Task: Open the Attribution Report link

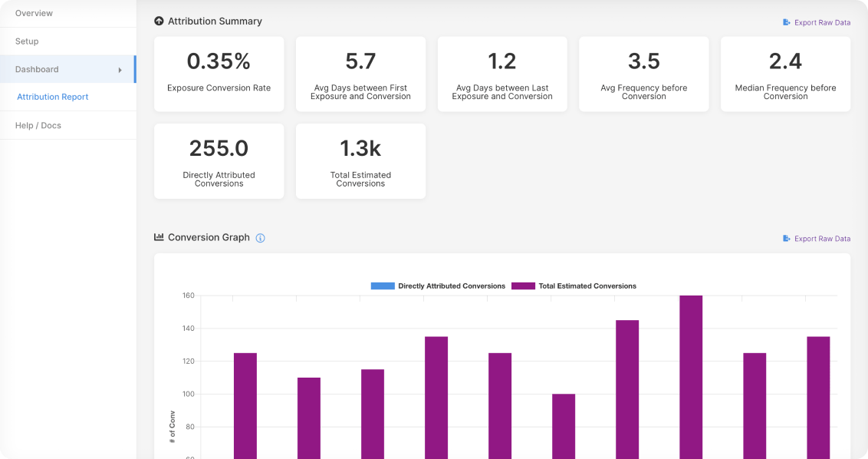Action: [x=53, y=97]
